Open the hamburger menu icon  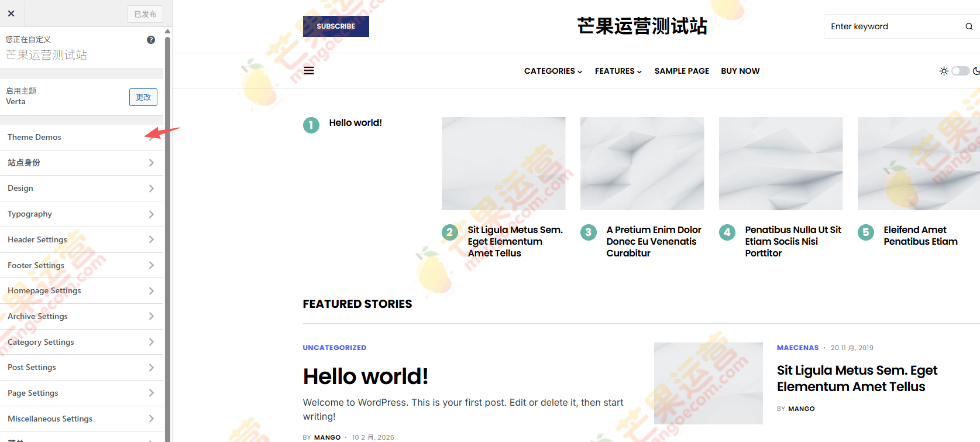(x=309, y=71)
